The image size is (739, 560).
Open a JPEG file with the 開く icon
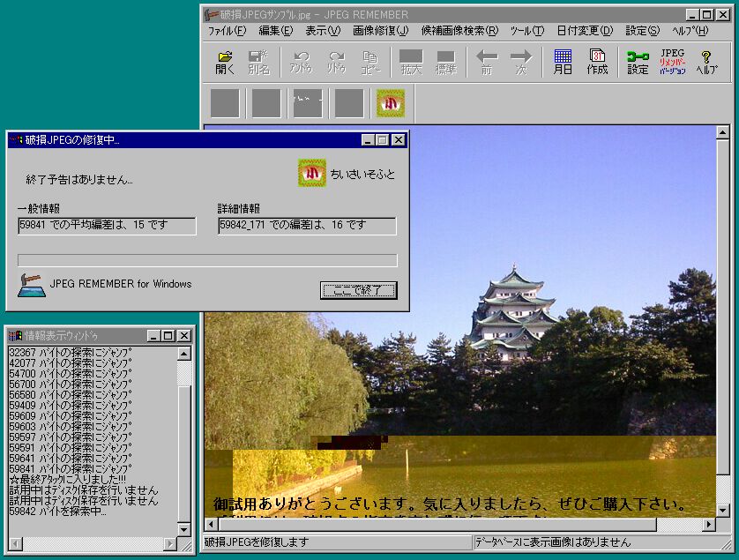point(225,62)
